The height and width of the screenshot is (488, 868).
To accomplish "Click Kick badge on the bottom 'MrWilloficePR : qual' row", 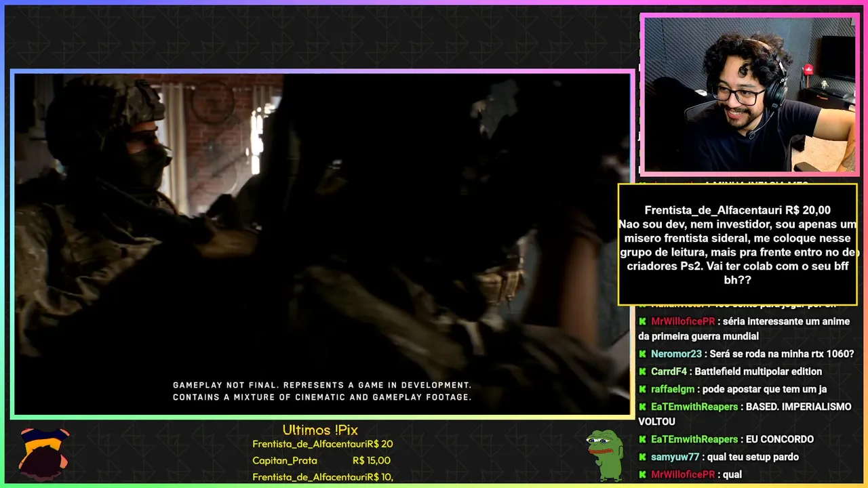I will [642, 474].
